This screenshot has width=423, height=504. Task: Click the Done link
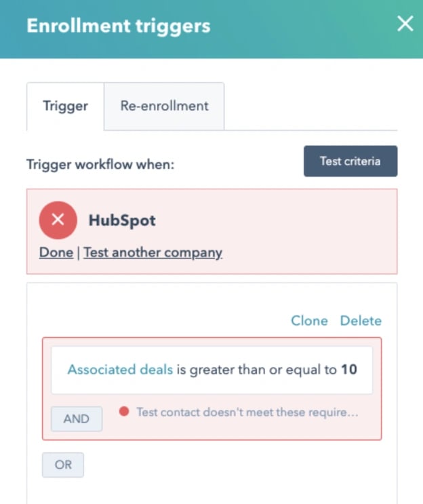tap(56, 252)
